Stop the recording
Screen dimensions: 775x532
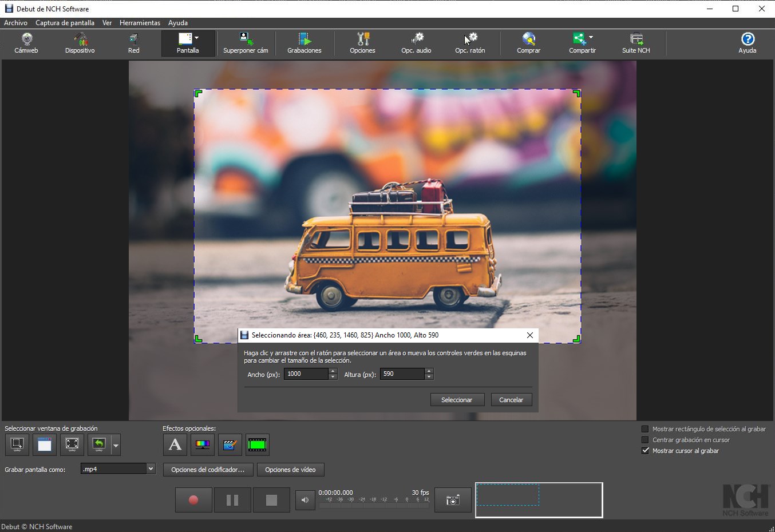click(271, 500)
